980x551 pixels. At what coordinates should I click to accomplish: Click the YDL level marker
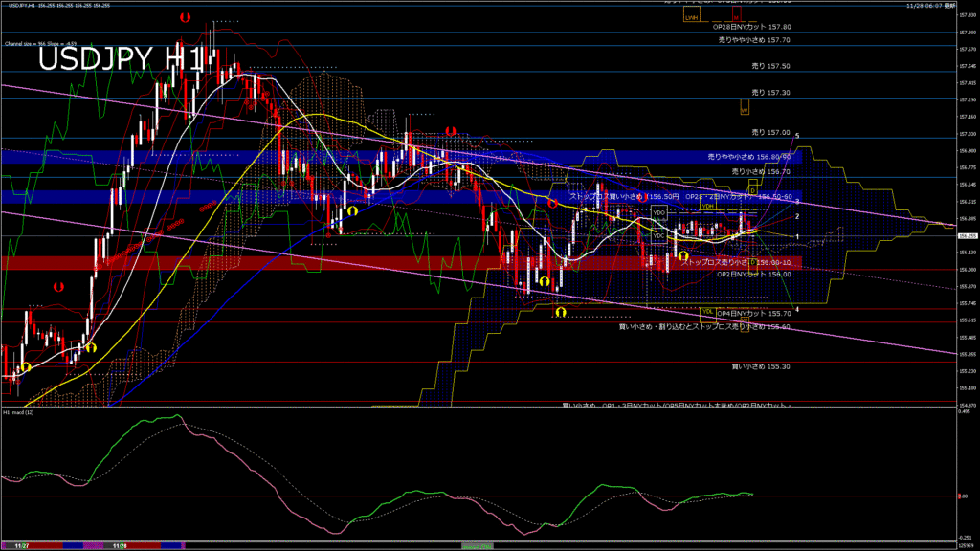click(707, 311)
